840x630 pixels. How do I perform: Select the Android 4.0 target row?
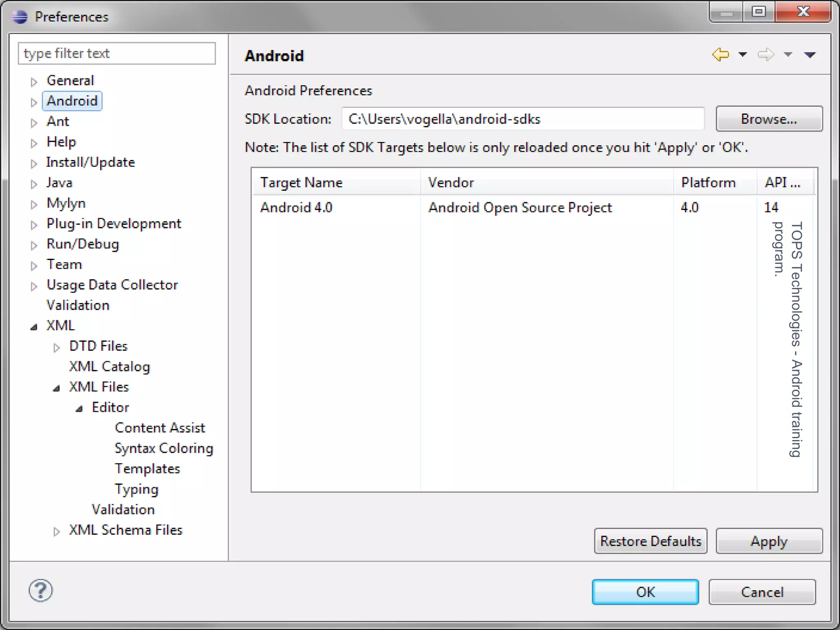pos(296,208)
